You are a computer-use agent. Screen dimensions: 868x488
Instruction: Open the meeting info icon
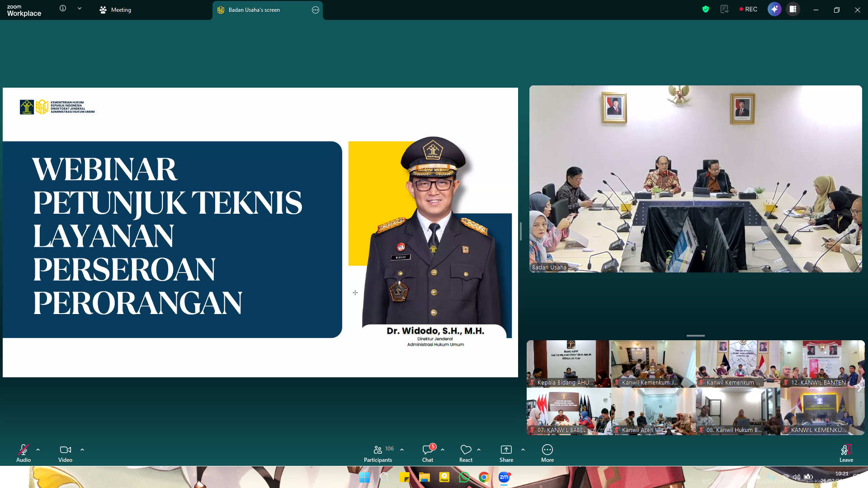[x=63, y=9]
